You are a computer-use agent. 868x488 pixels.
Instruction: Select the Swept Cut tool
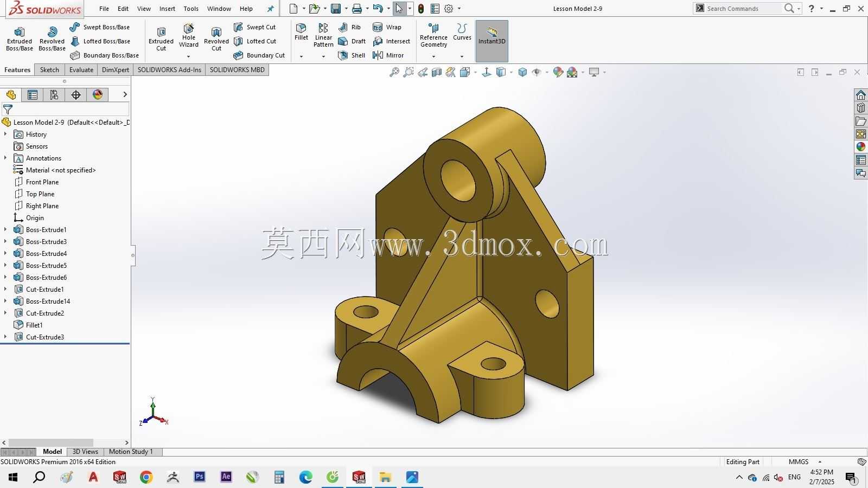click(x=254, y=27)
